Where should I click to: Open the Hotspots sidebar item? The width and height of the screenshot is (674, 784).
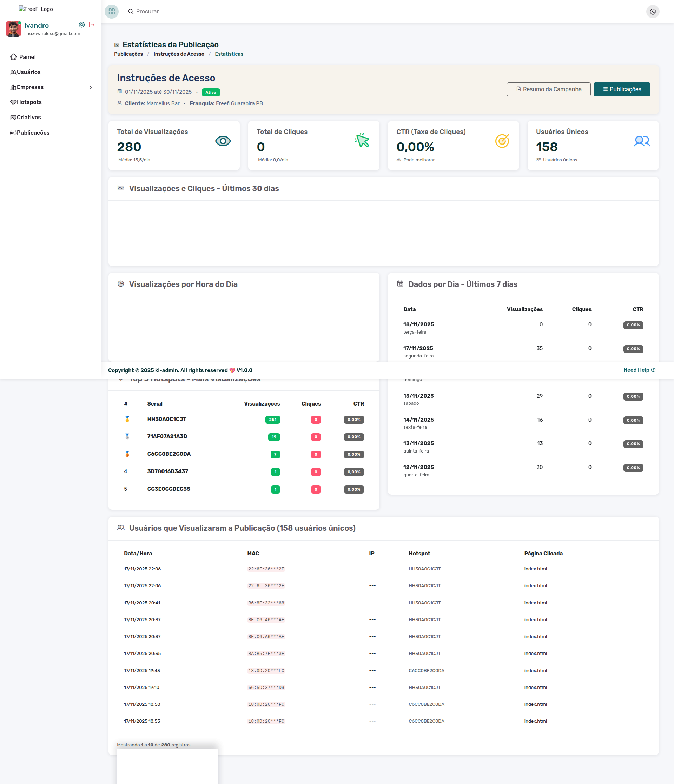pos(29,102)
